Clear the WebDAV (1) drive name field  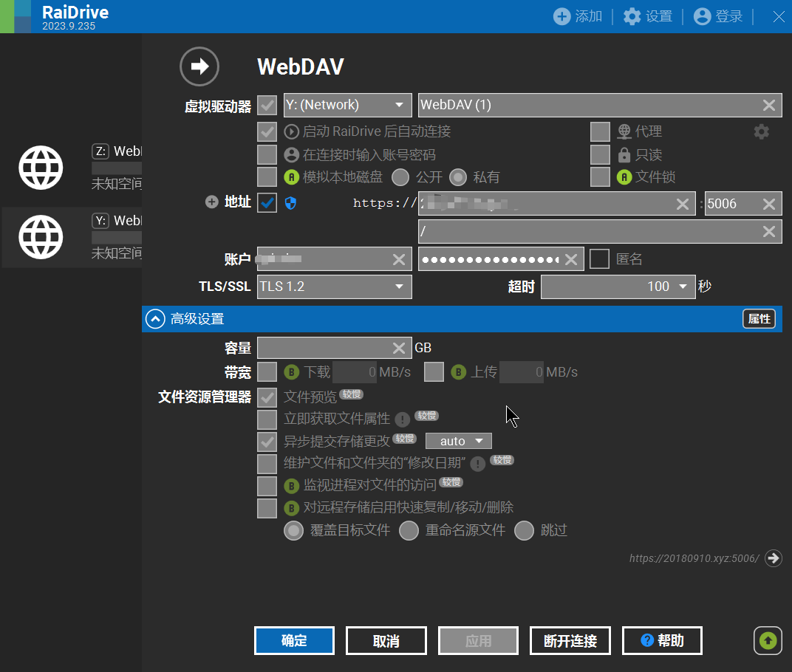point(769,105)
